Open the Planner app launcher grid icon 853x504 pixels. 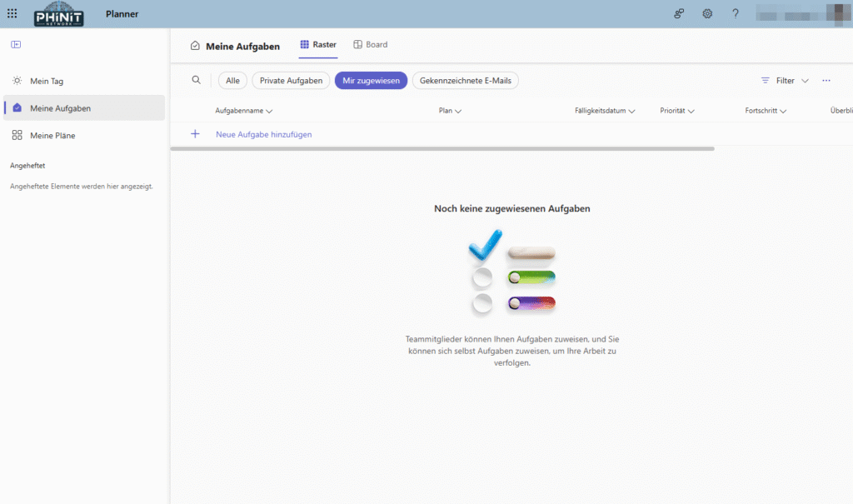12,13
